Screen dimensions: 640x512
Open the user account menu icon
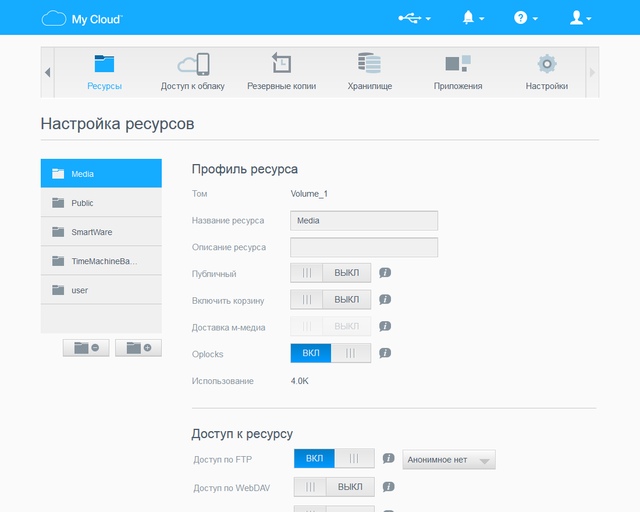pos(580,18)
